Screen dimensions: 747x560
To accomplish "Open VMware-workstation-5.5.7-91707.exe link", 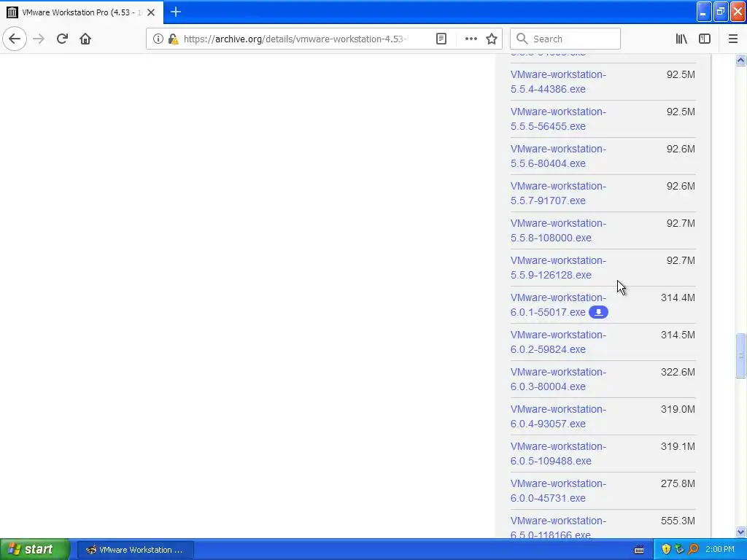I will click(x=558, y=193).
